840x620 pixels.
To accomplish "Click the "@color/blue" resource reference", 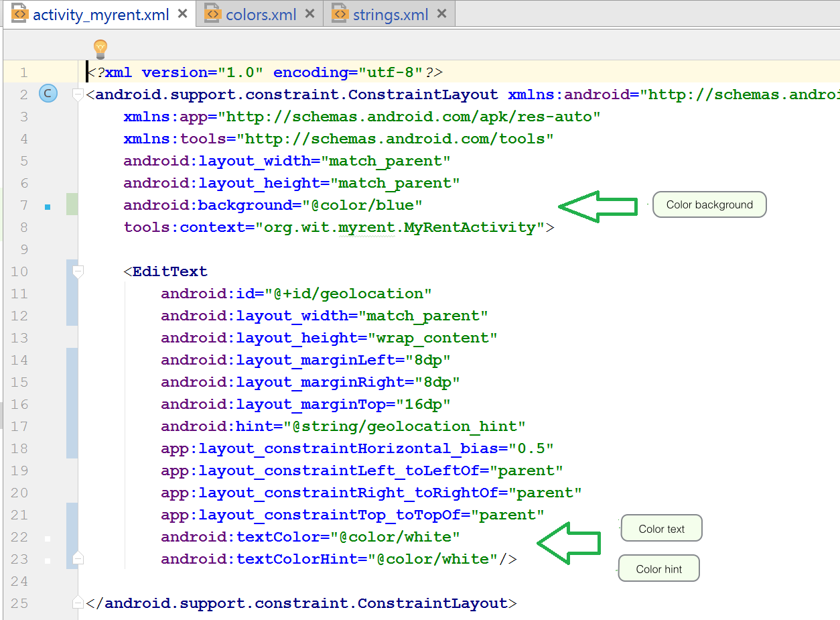I will 362,205.
